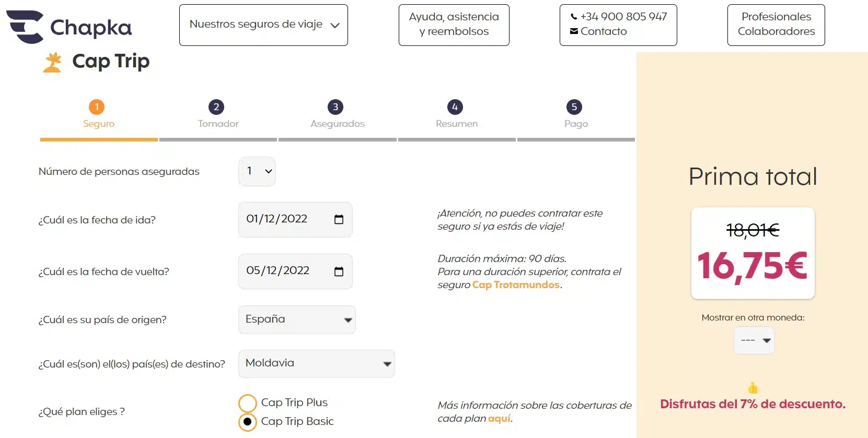Open Profesionales Colaboradores page

776,25
